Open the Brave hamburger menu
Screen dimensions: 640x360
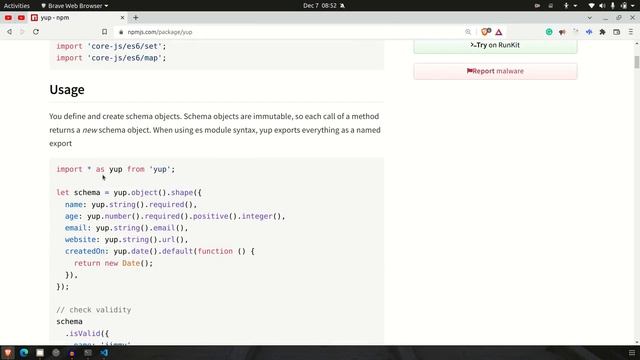[631, 32]
